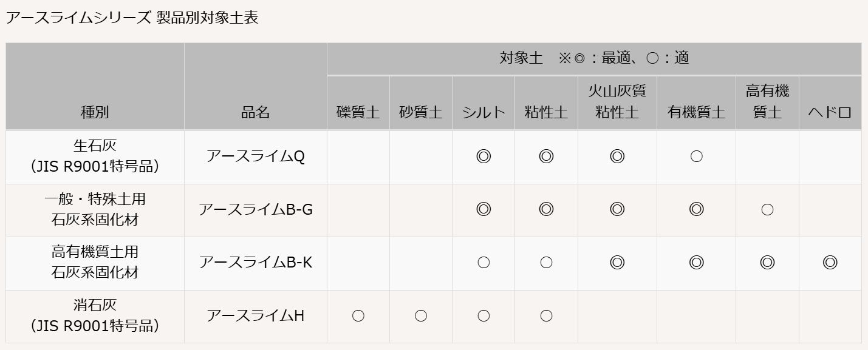Click the 高有機質土用石灰系固化材 category cell
This screenshot has height=350, width=868.
click(95, 263)
